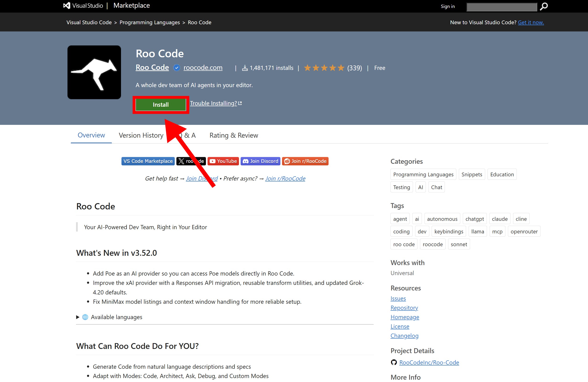Click the VS Code Marketplace badge
Image resolution: width=588 pixels, height=382 pixels.
(x=148, y=161)
